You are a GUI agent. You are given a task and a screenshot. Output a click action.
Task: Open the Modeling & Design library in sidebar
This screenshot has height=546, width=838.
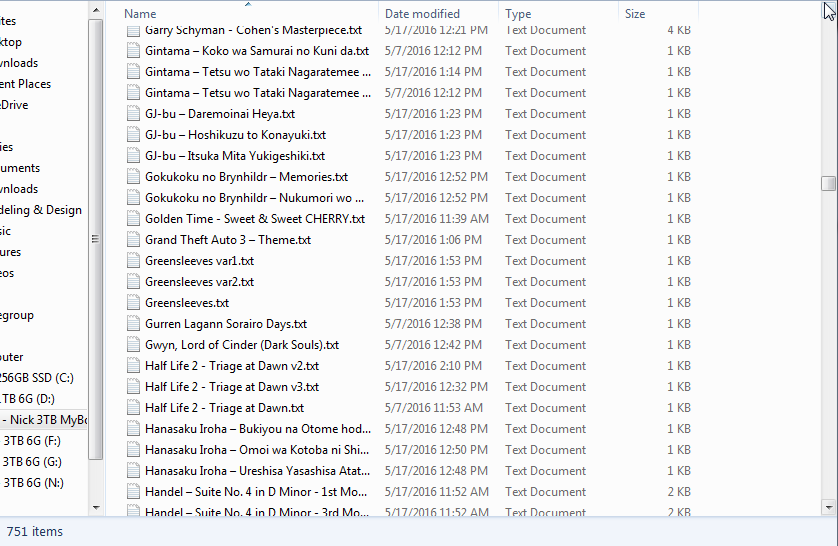point(41,210)
